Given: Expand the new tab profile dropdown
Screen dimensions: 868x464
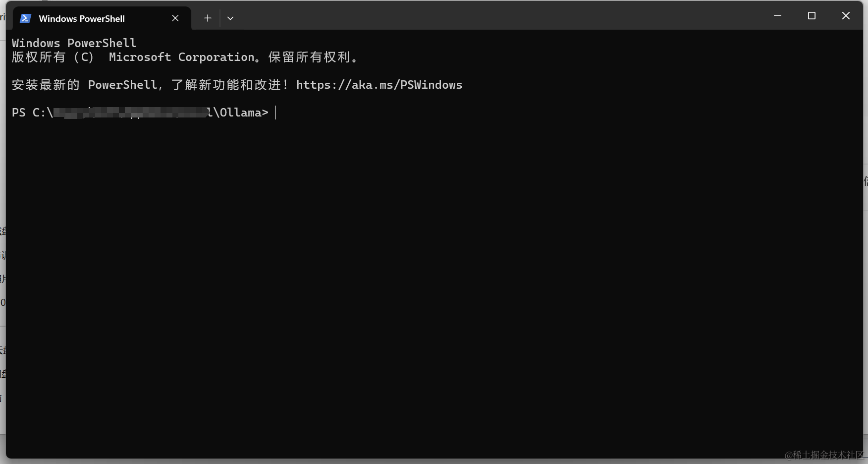Looking at the screenshot, I should (230, 18).
